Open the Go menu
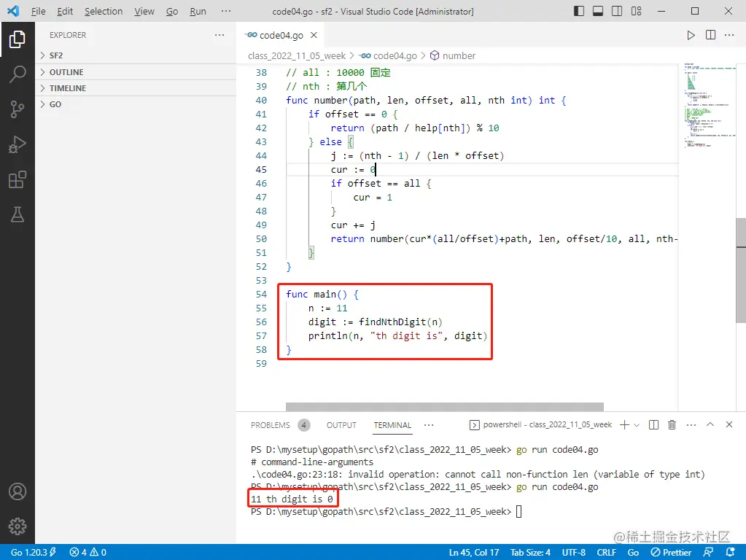This screenshot has height=560, width=746. [x=172, y=11]
